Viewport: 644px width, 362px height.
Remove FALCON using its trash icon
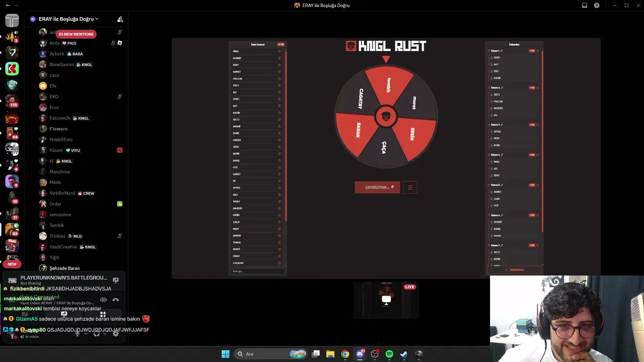click(279, 78)
